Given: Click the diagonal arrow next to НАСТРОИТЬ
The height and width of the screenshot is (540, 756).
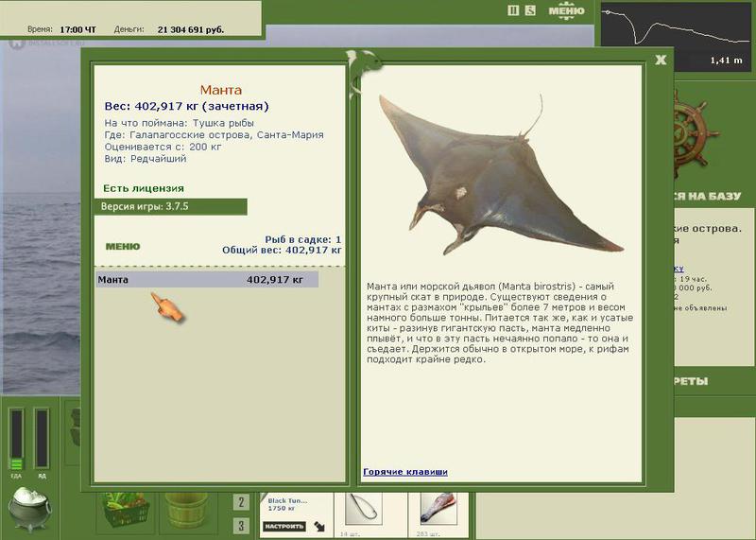Looking at the screenshot, I should pos(319,527).
